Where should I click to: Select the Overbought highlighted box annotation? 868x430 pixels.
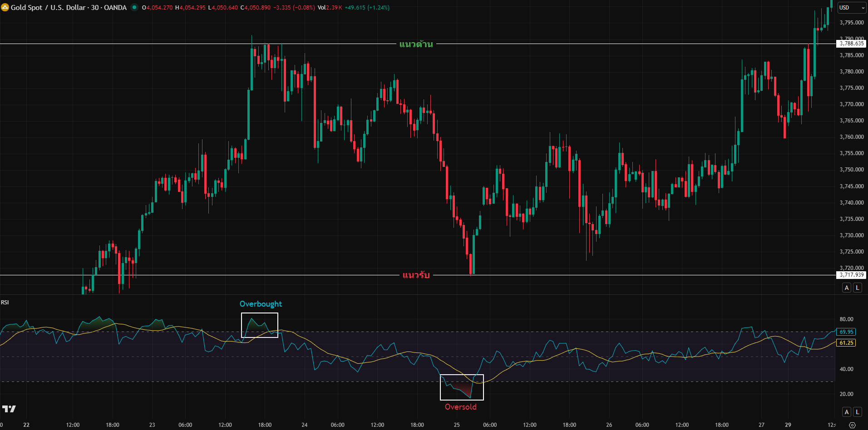click(x=260, y=324)
